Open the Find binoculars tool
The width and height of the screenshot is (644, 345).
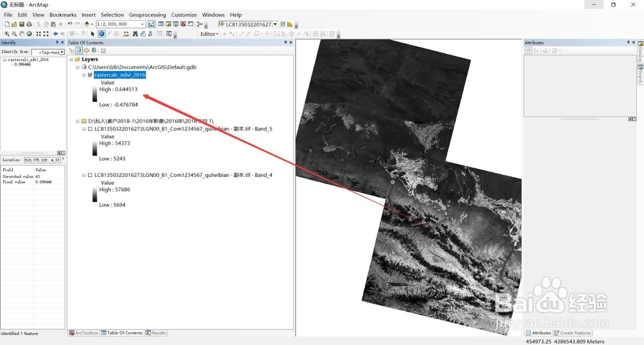click(135, 33)
